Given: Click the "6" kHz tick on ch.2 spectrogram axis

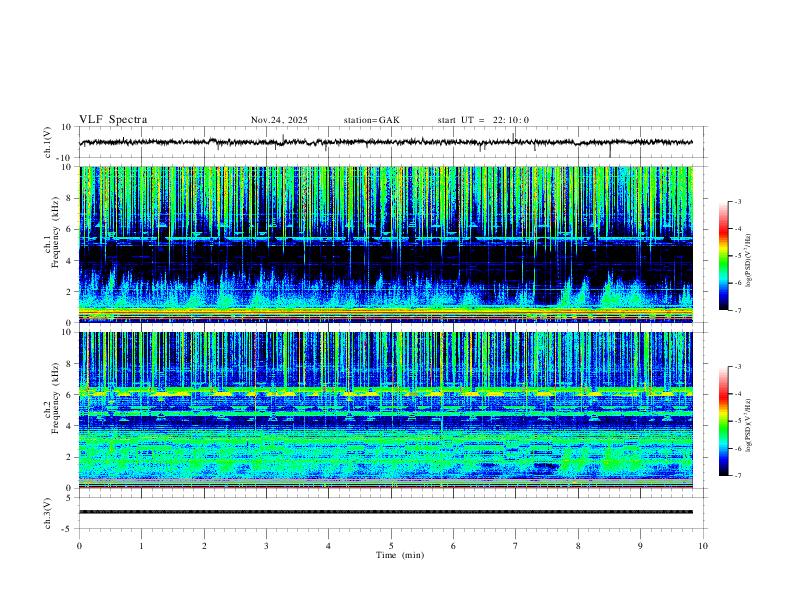Looking at the screenshot, I should click(70, 394).
